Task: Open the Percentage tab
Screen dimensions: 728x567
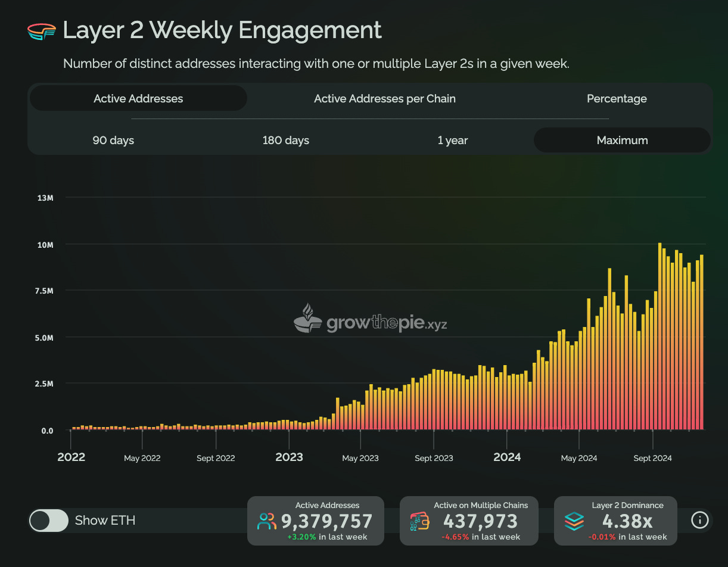Action: click(617, 98)
